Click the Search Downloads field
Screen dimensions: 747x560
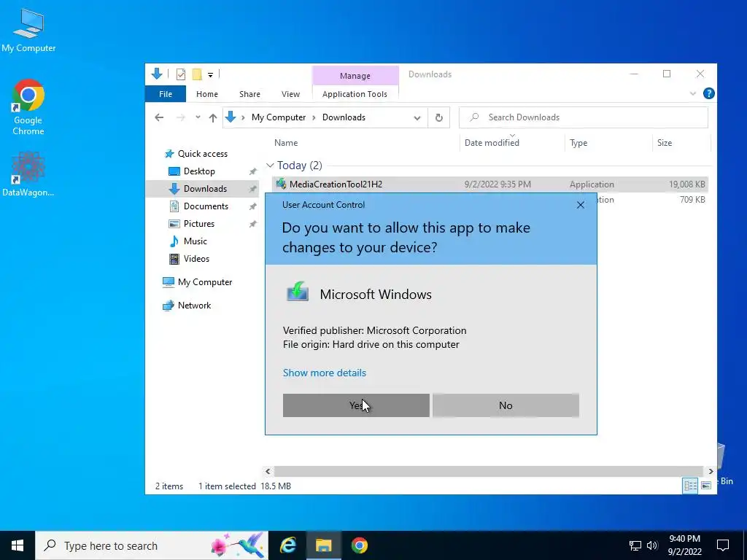(x=583, y=117)
